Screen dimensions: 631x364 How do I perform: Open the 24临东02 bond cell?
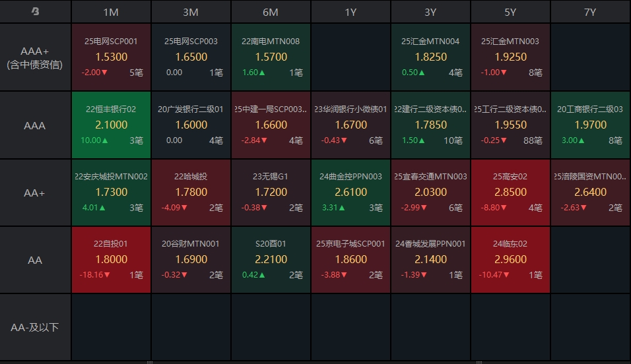[x=510, y=259]
